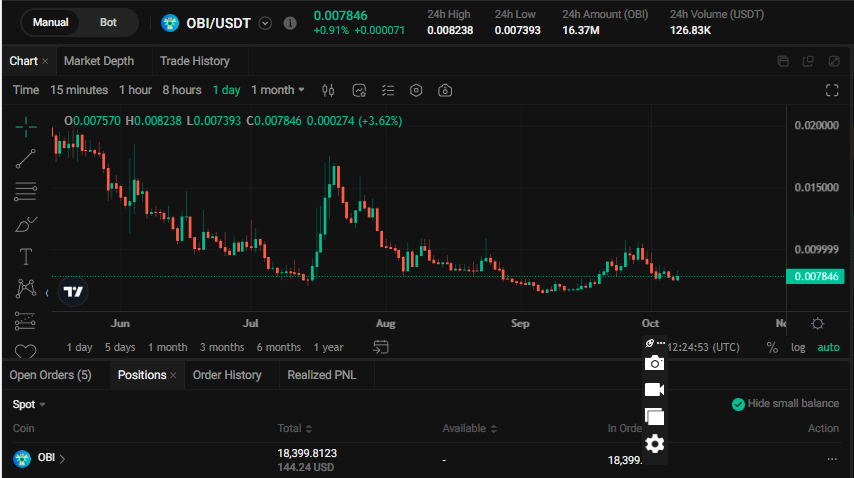
Task: Open price axis settings gear
Action: point(818,323)
